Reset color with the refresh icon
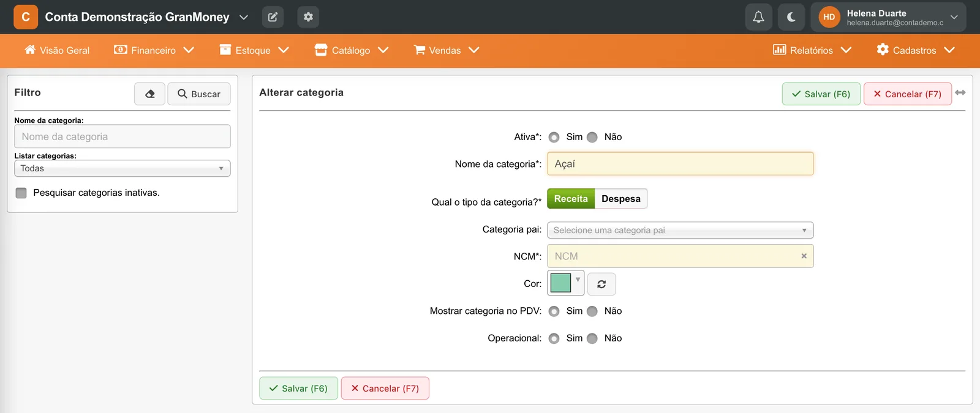 [601, 284]
